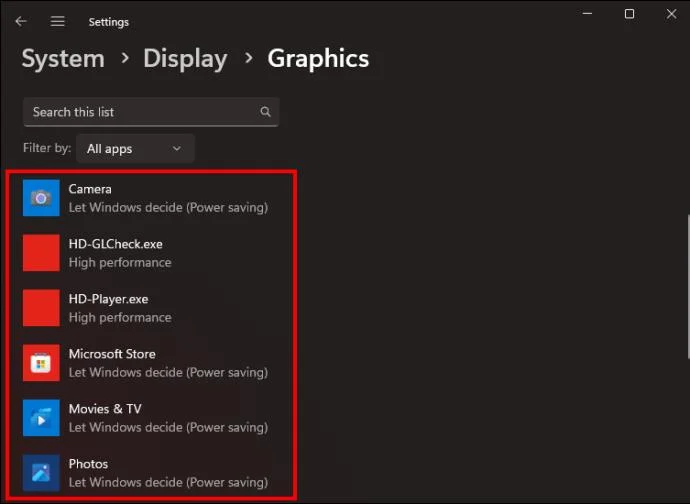690x504 pixels.
Task: Select the Photos entry name
Action: [88, 464]
